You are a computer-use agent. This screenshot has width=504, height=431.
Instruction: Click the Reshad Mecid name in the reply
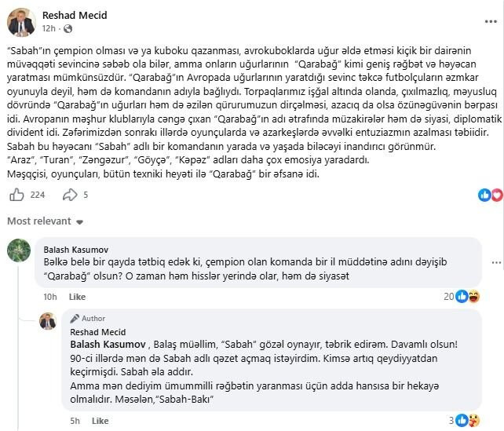coord(98,332)
